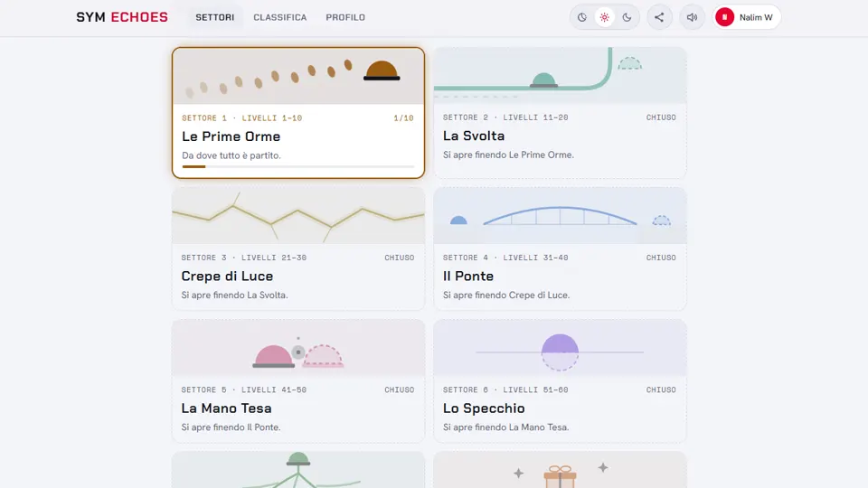Click the 1/10 progress counter
Screen dimensions: 868x488
tap(403, 117)
